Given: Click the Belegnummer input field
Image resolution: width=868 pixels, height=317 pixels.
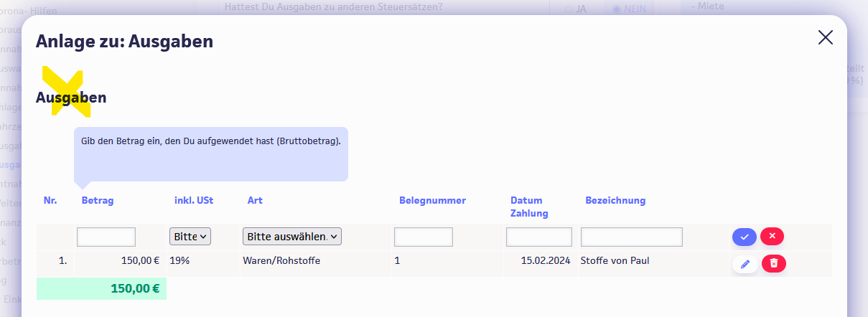Looking at the screenshot, I should point(423,237).
